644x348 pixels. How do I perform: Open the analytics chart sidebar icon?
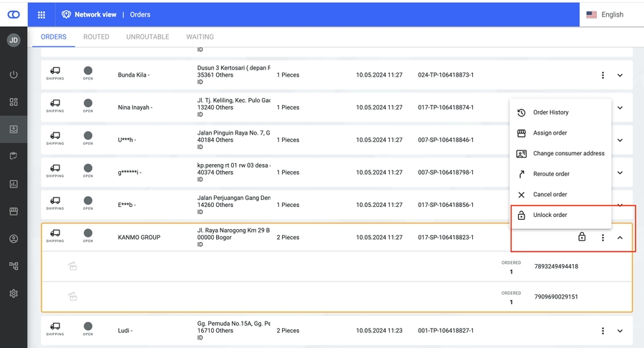[x=14, y=184]
